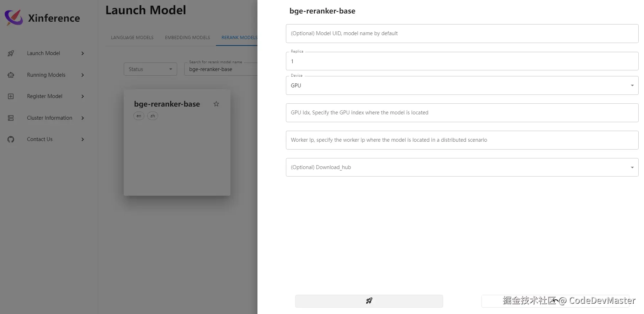The image size is (644, 314).
Task: Open the optional Download_hub dropdown
Action: 462,167
